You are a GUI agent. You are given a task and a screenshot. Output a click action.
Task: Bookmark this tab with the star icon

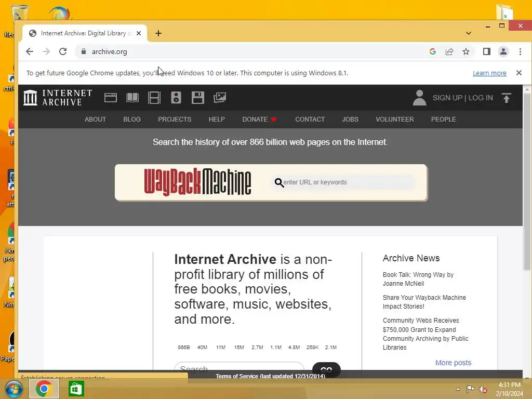466,51
